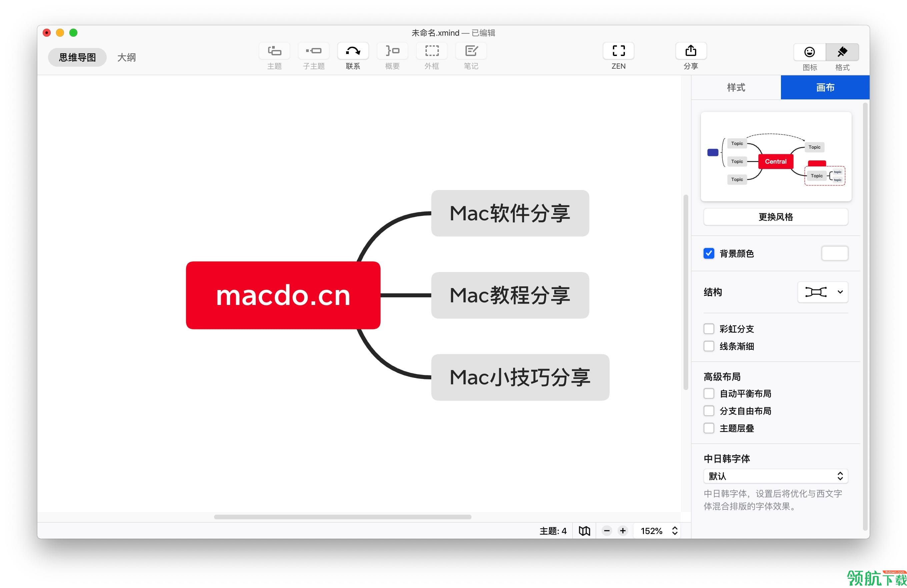Click the 中日韩字体 section heading
Screen dimensions: 907x588
click(726, 459)
